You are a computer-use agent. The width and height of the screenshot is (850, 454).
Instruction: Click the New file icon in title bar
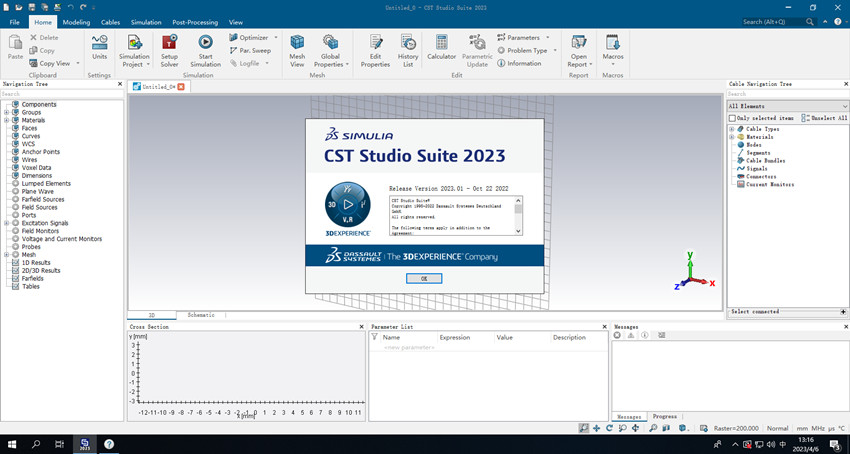[7, 7]
